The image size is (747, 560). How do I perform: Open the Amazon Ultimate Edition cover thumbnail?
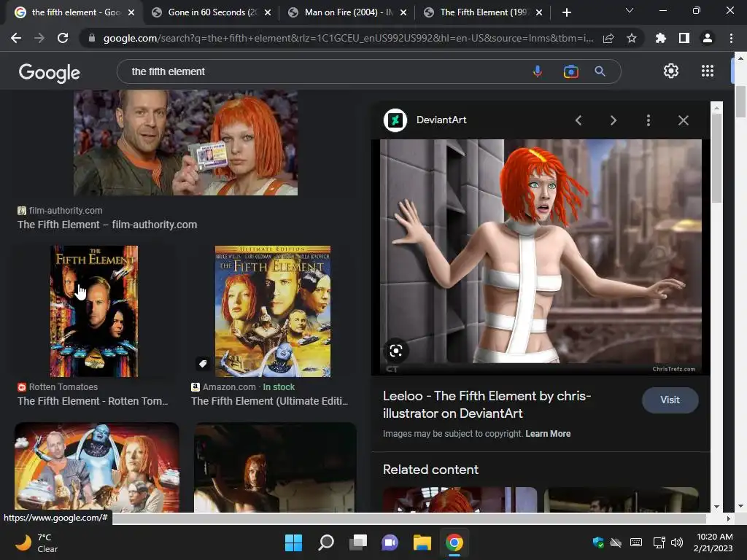(x=273, y=311)
